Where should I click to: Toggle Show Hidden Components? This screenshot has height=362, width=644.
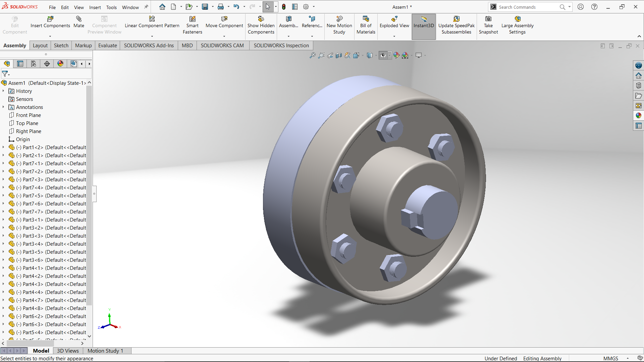[x=261, y=25]
